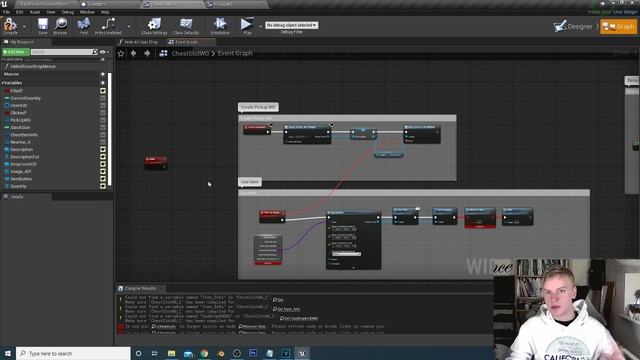Switch to Hide All Use Drop tab
This screenshot has width=640, height=360.
click(x=141, y=42)
